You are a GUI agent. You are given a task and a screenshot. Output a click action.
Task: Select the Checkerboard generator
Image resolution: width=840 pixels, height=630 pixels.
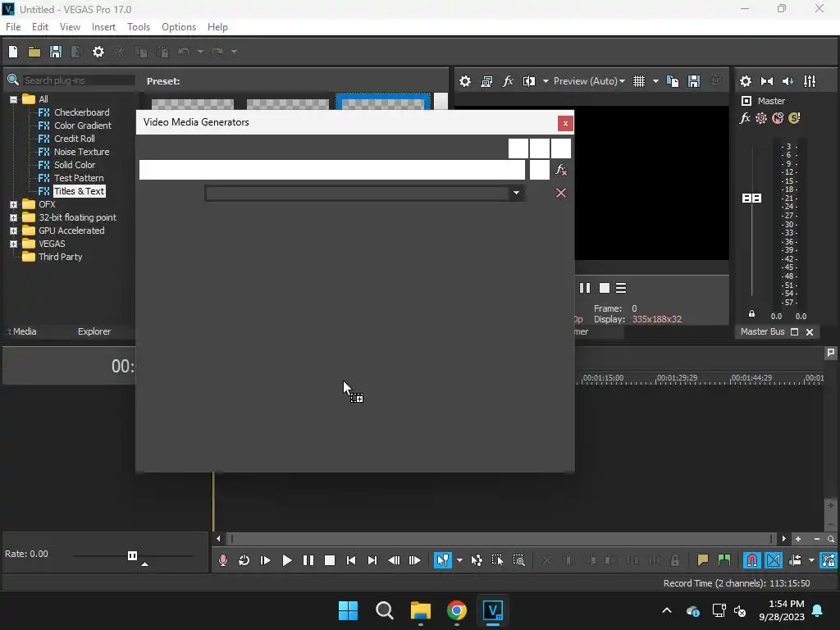(x=81, y=112)
